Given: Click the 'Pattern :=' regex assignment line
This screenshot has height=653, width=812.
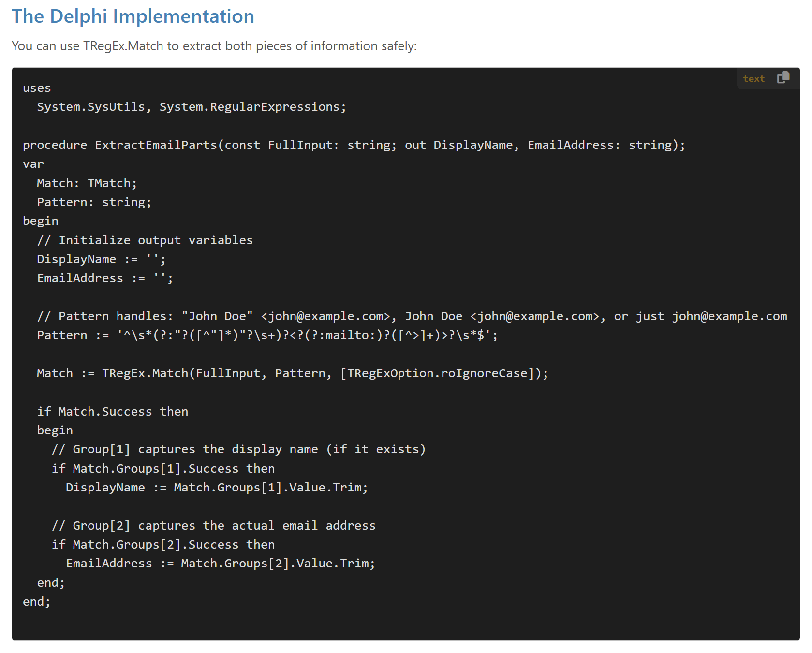Looking at the screenshot, I should [267, 335].
